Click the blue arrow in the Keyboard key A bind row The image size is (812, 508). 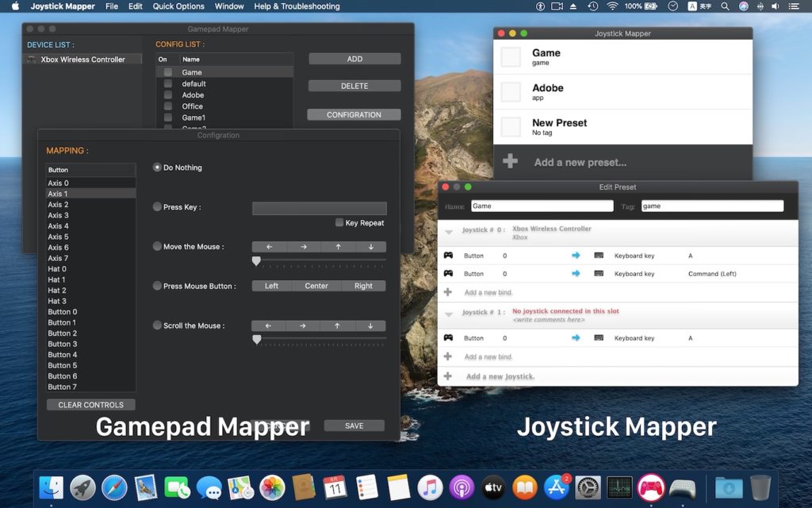576,256
